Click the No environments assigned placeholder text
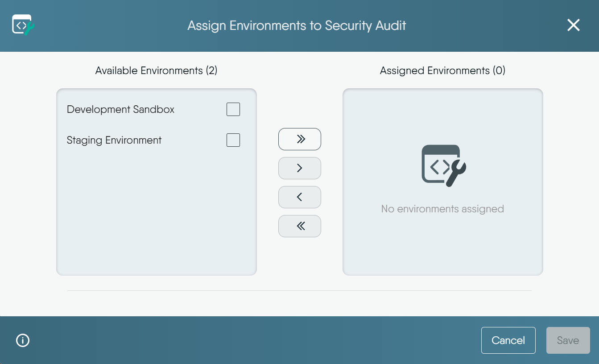 442,208
